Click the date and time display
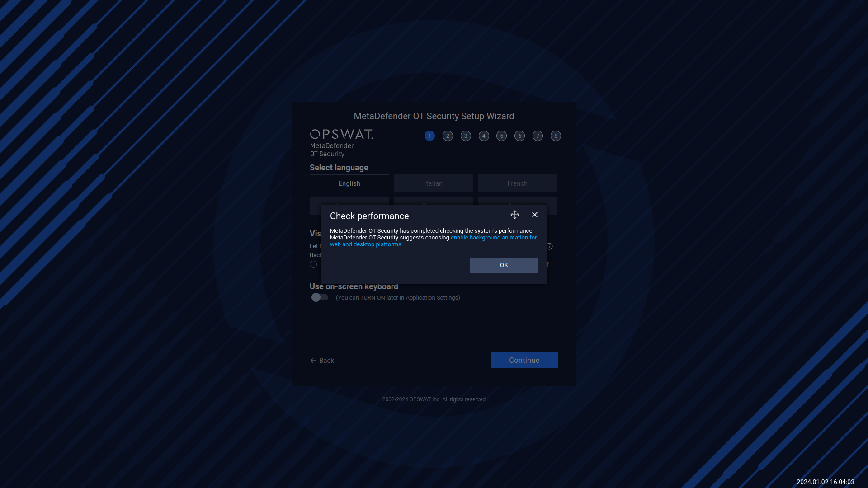The image size is (868, 488). tap(825, 482)
